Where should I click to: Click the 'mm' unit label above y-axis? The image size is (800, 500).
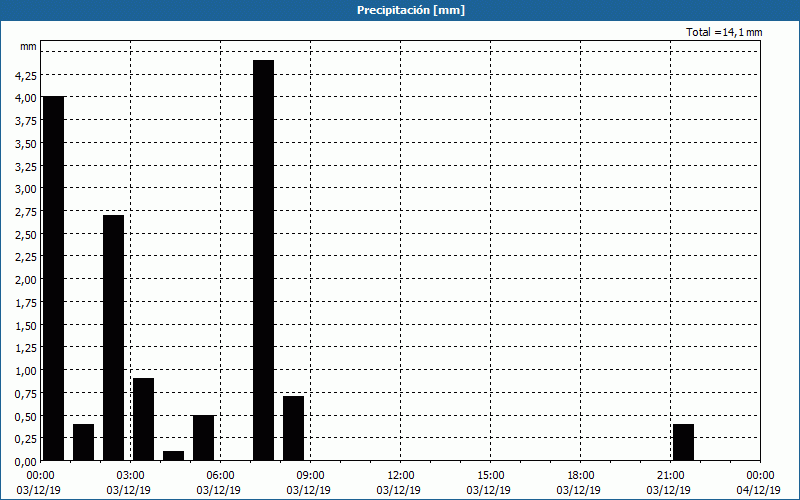tap(28, 46)
